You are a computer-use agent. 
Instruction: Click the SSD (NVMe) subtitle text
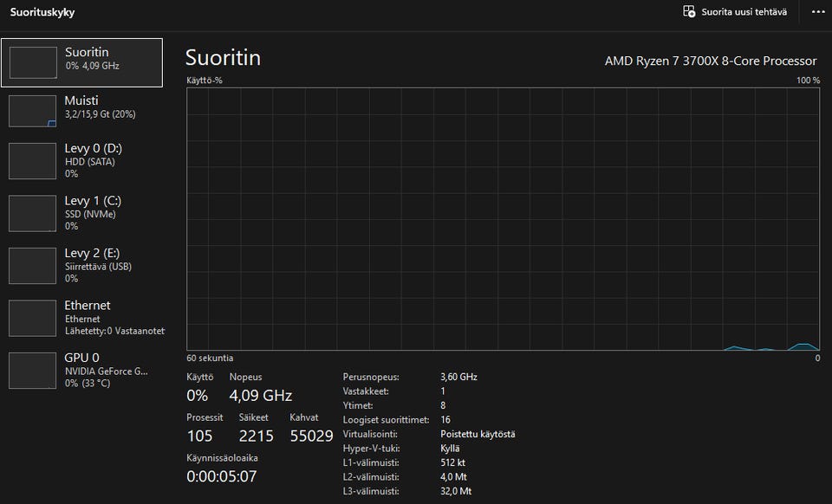pos(90,214)
